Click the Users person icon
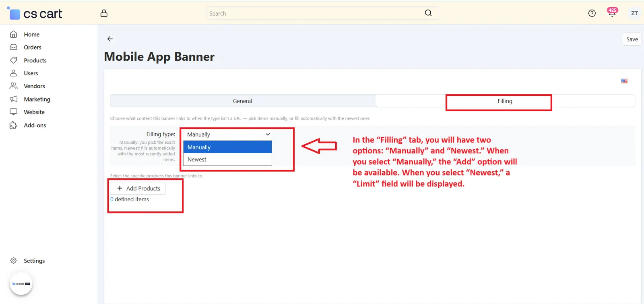The width and height of the screenshot is (644, 304). pyautogui.click(x=14, y=73)
